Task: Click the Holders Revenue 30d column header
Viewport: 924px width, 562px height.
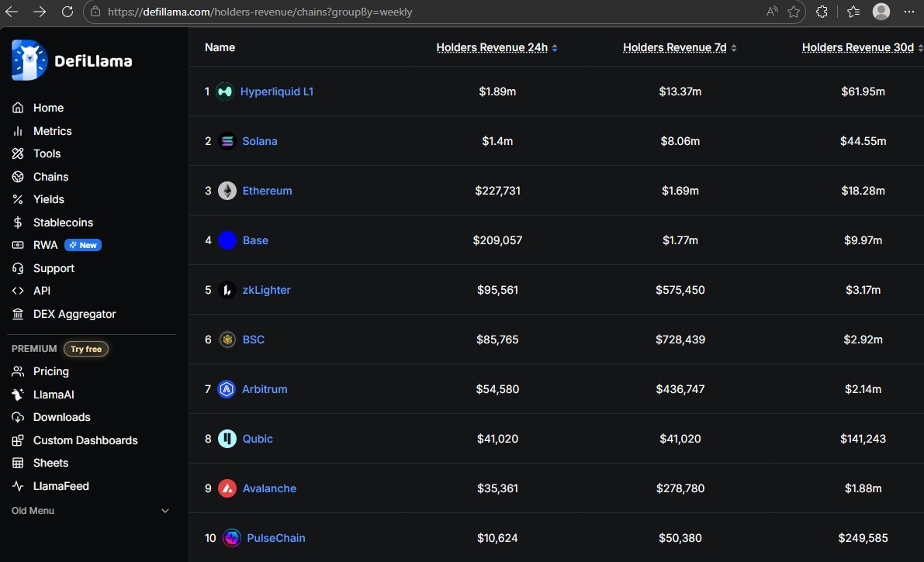Action: point(858,48)
